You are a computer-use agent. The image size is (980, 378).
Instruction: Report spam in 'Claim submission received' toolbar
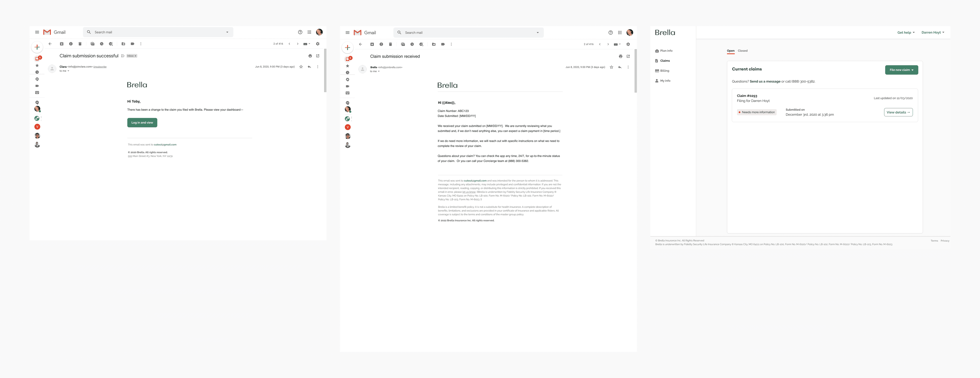point(381,44)
